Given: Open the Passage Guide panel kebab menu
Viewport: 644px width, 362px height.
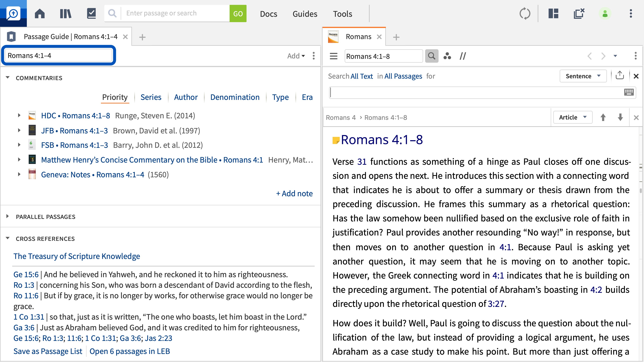Looking at the screenshot, I should pyautogui.click(x=314, y=56).
